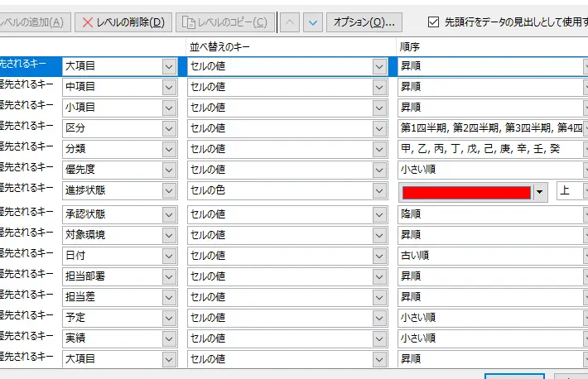
Task: Open the column dropdown showing 担当差
Action: [120, 297]
